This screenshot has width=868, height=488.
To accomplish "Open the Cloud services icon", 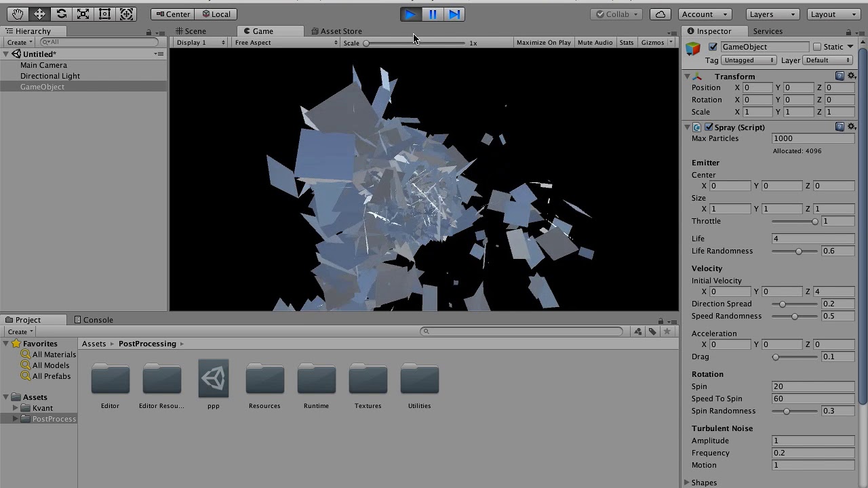I will click(660, 14).
